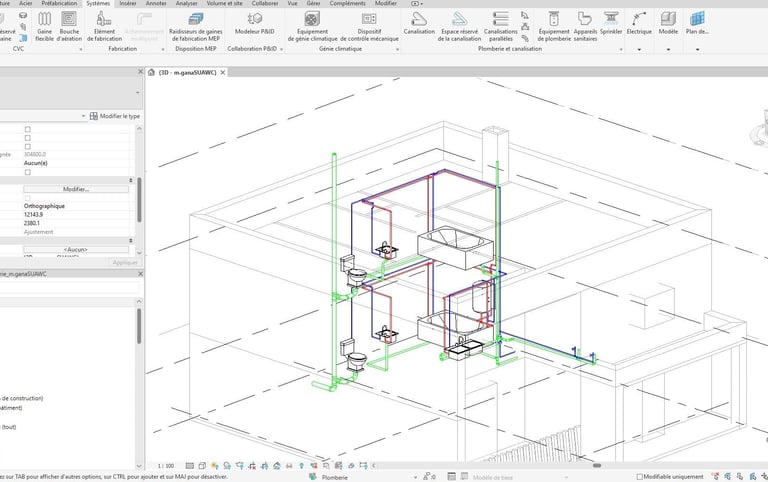Open Plomberie et canalisation panel settings launcher

[621, 49]
